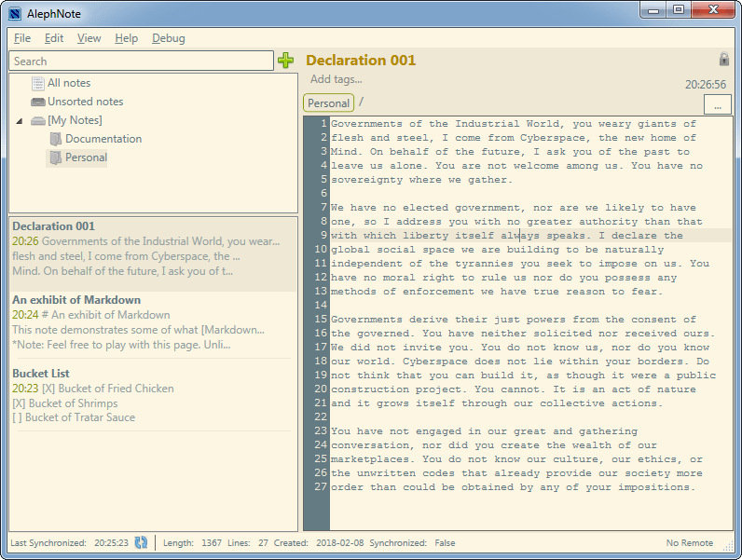742x560 pixels.
Task: Toggle the note lock padlock icon
Action: 724,60
